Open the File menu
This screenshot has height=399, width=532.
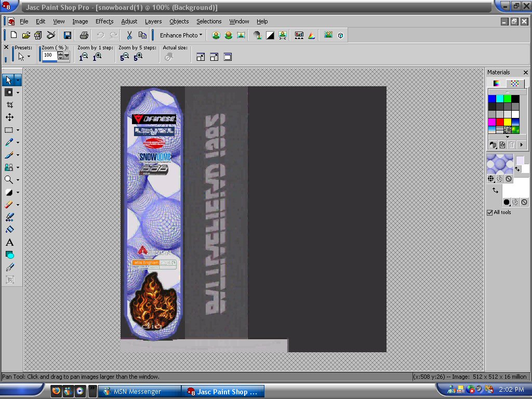pyautogui.click(x=24, y=21)
